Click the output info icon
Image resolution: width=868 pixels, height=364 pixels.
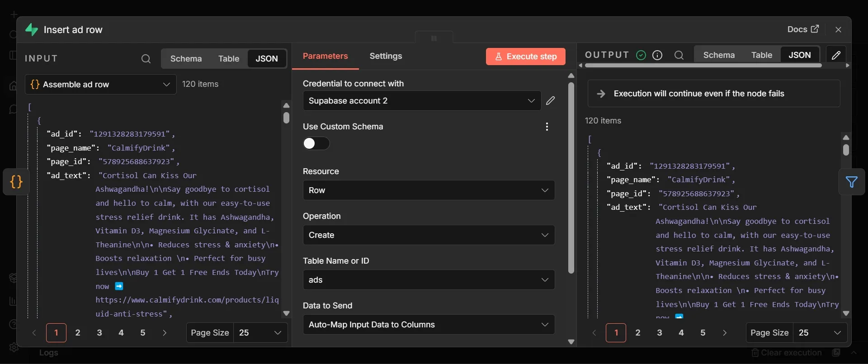coord(657,55)
